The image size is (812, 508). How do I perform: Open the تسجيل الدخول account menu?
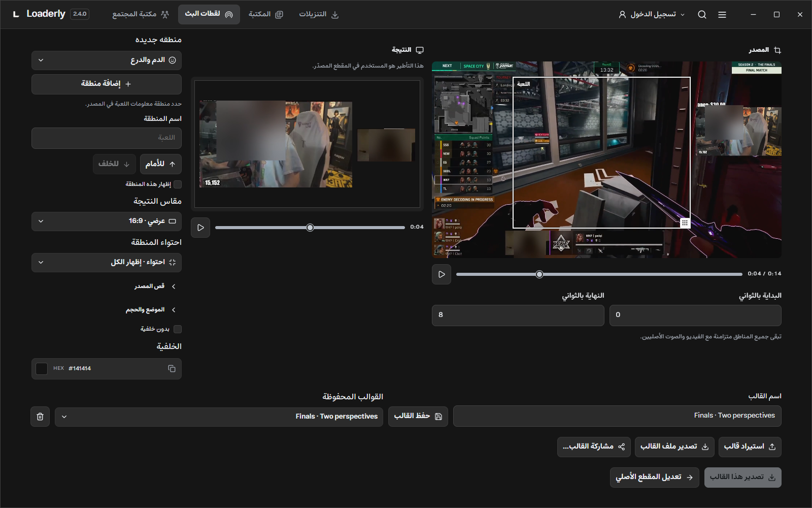(x=652, y=15)
